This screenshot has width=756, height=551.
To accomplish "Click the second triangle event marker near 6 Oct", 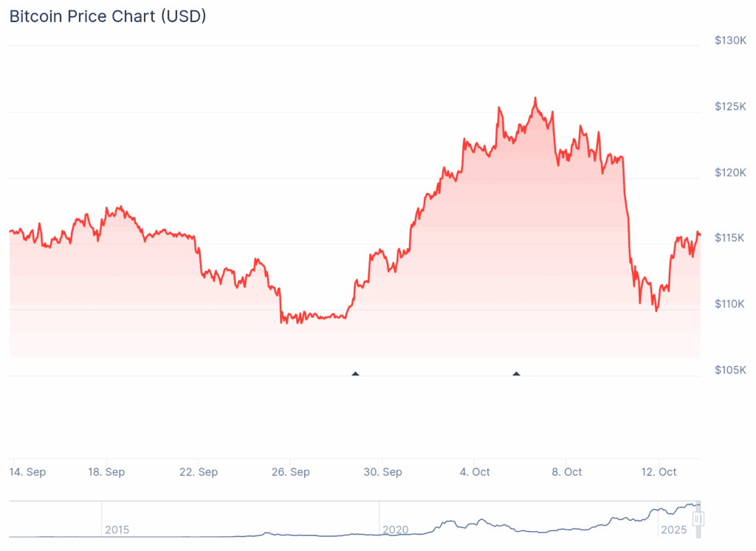I will point(516,374).
